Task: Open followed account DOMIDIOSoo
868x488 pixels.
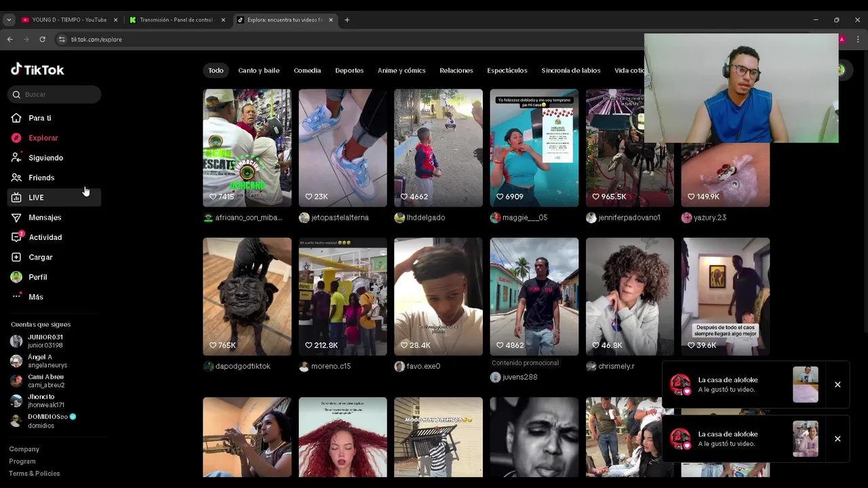Action: point(43,420)
